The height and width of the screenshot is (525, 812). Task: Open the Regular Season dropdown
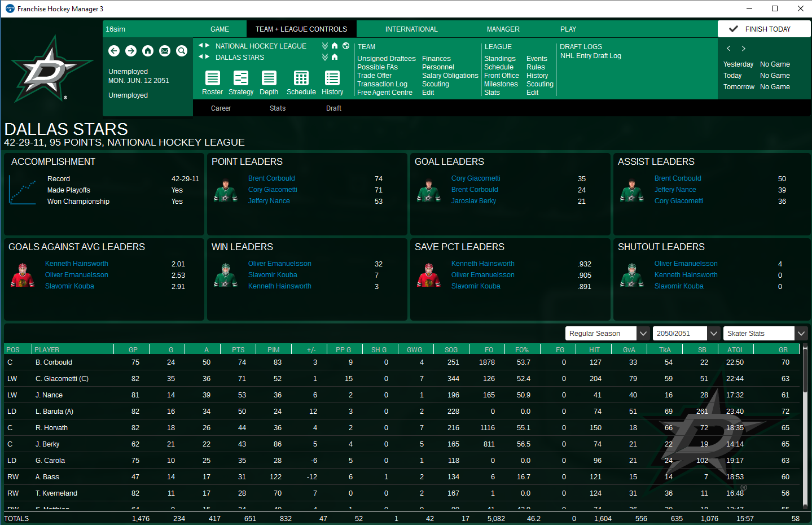(643, 334)
